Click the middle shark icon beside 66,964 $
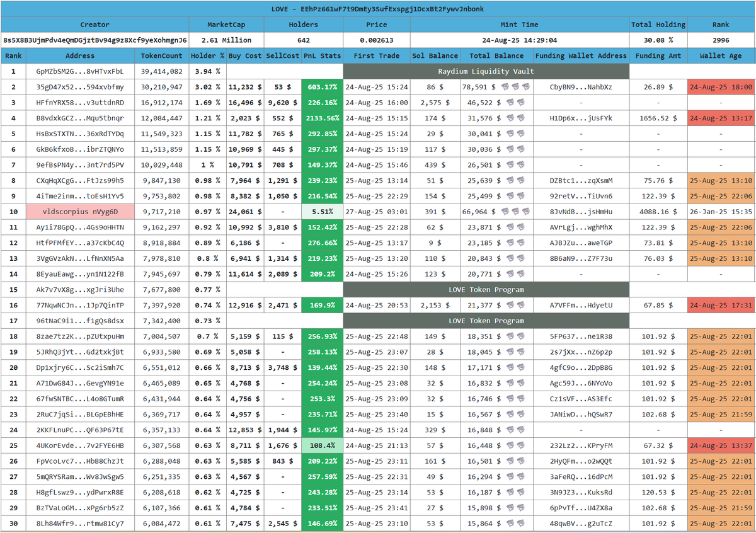 coord(515,212)
